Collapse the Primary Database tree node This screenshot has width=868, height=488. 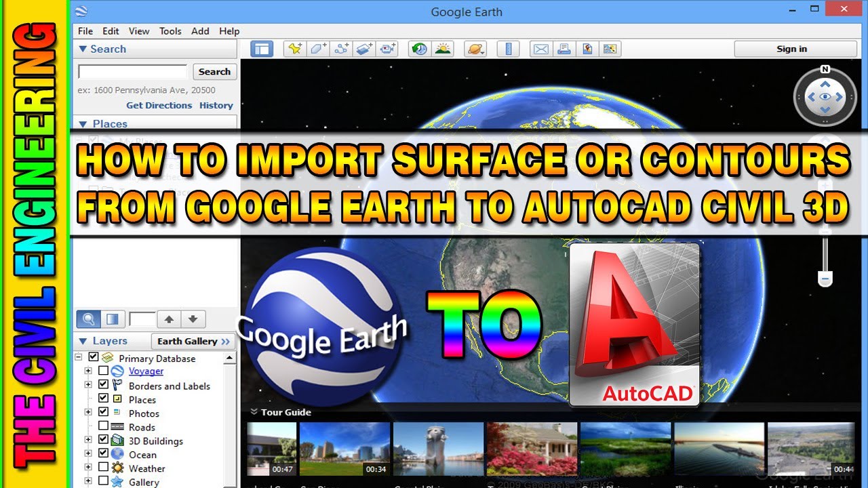(79, 357)
